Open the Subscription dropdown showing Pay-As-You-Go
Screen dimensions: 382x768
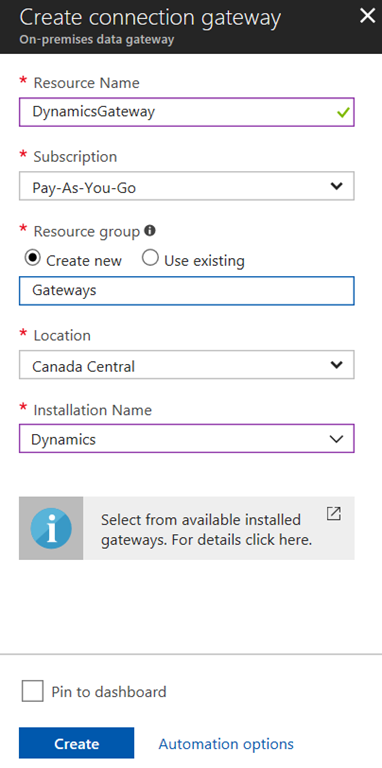(x=187, y=186)
